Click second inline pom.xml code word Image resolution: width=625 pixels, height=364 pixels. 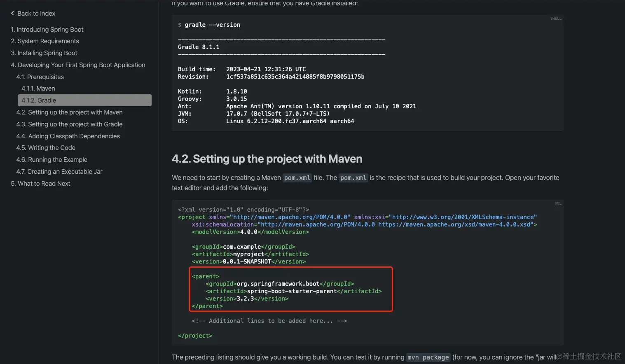pos(353,178)
